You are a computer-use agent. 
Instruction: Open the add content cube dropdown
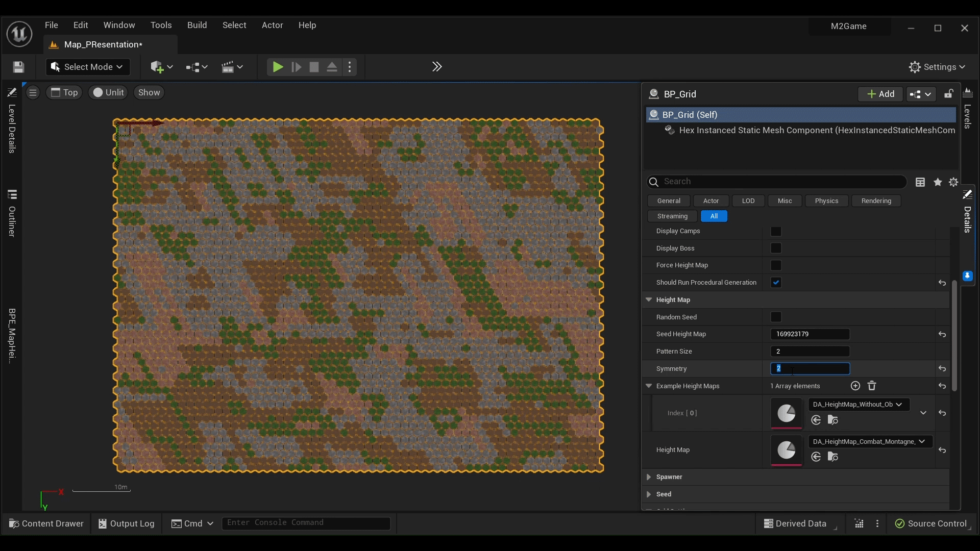coord(162,67)
